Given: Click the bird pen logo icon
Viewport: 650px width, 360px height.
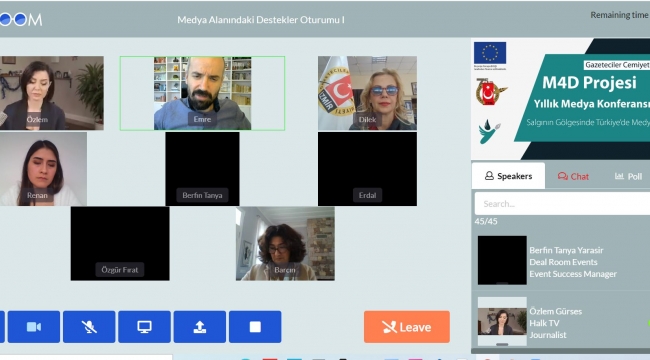Looking at the screenshot, I should coord(490,131).
